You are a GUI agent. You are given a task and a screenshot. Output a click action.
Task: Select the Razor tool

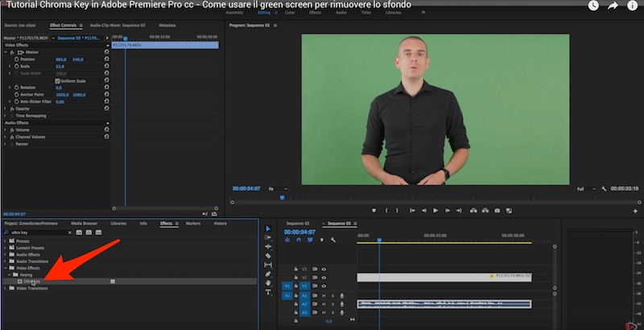coord(269,256)
